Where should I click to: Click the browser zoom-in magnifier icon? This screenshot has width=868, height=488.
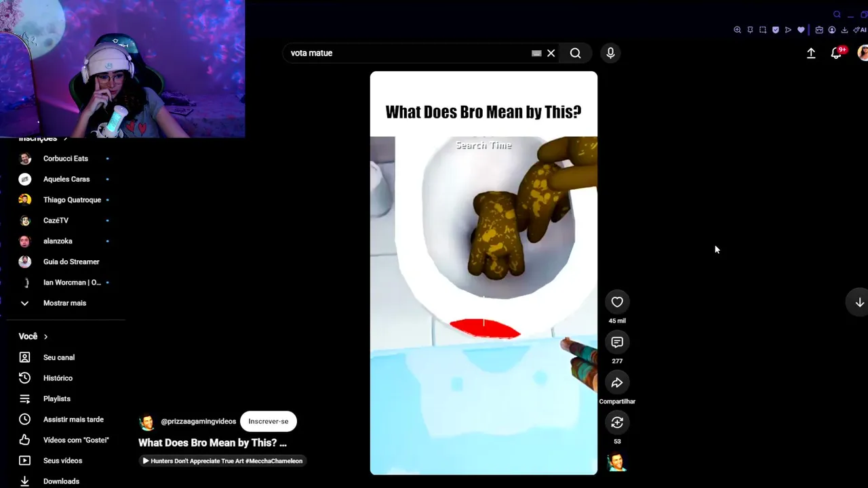tap(737, 30)
